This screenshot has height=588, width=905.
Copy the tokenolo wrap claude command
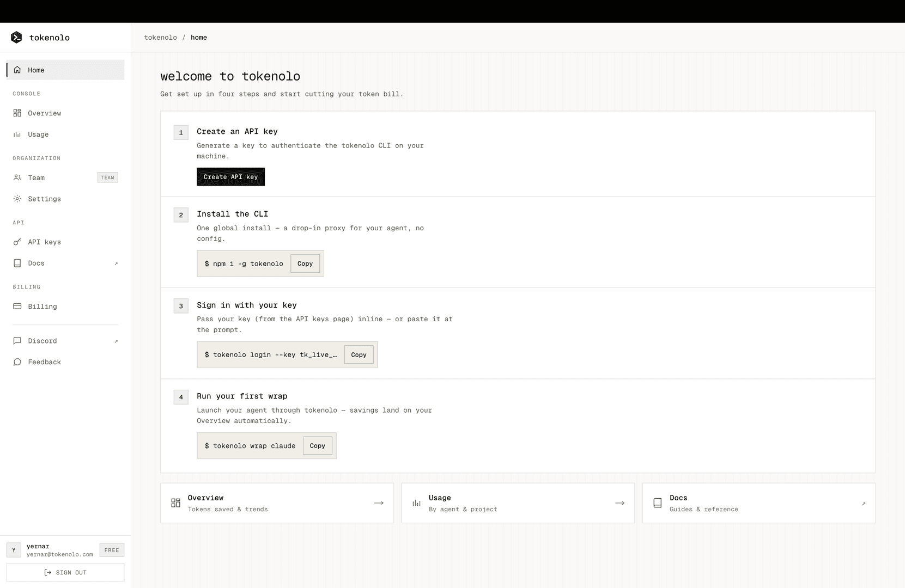[317, 445]
